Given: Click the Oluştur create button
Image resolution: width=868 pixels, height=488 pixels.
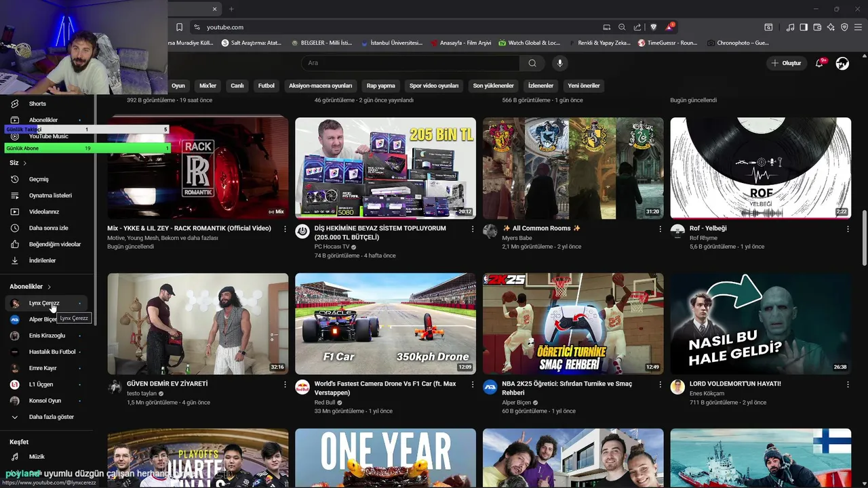Looking at the screenshot, I should tap(786, 63).
